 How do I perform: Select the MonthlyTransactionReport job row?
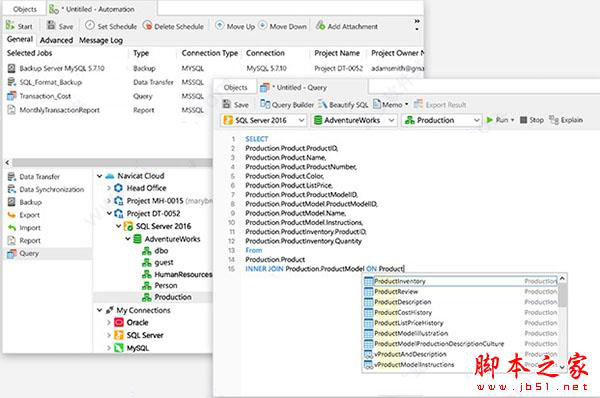59,110
